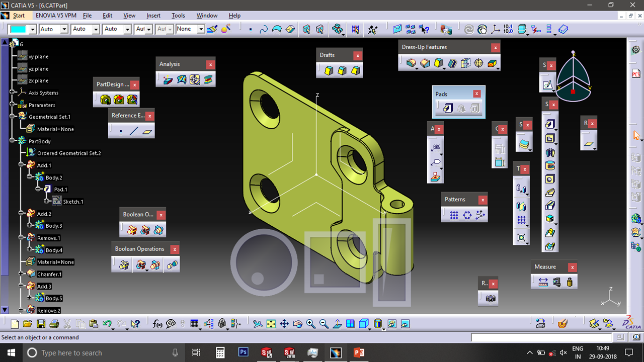Open PowerPoint from the Windows taskbar
The width and height of the screenshot is (644, 362).
359,352
